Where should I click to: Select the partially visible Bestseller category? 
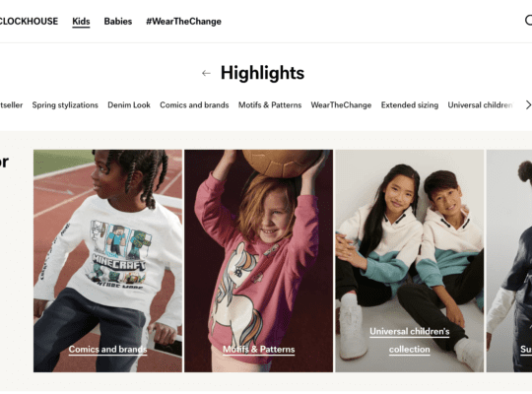(x=11, y=105)
